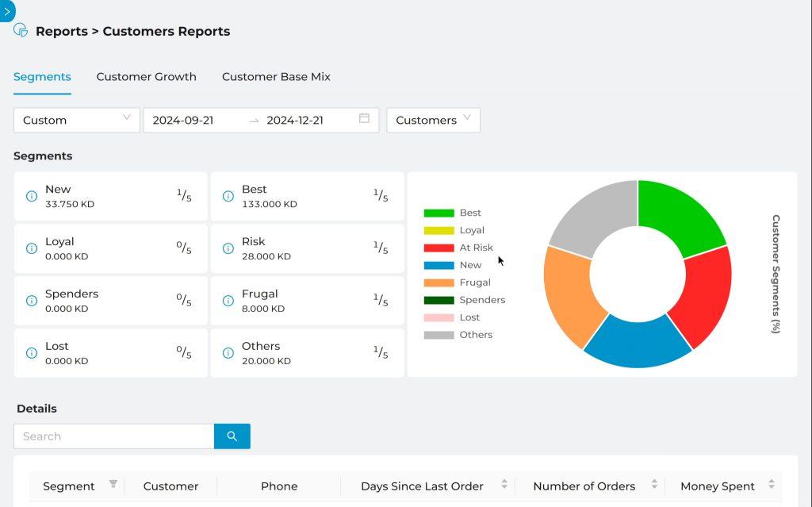Open calendar icon in date range
The height and width of the screenshot is (507, 812).
(364, 118)
